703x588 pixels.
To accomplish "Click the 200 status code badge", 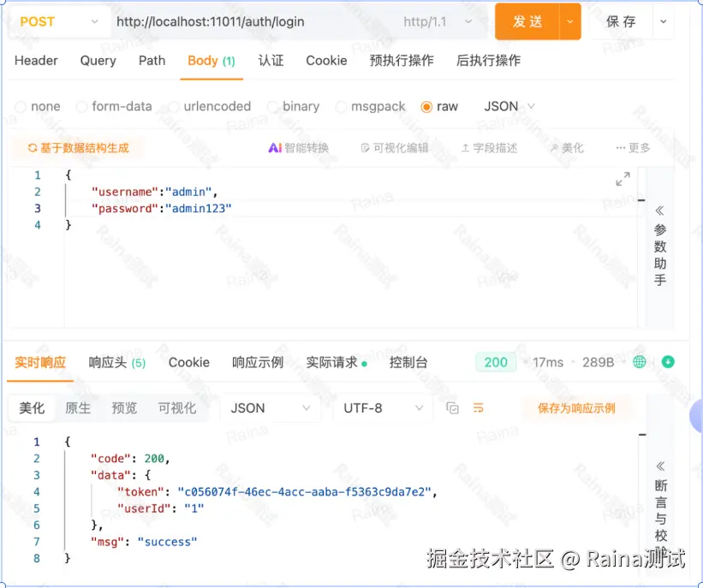I will coord(496,362).
